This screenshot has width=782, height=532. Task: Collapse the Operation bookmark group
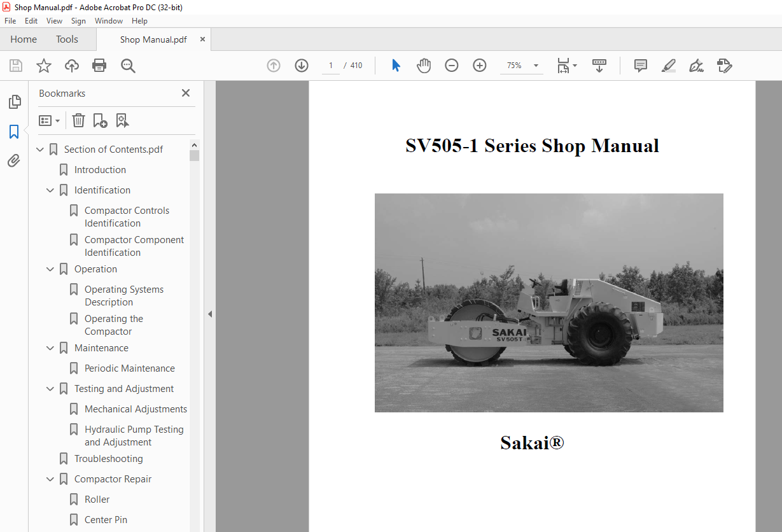[x=50, y=269]
